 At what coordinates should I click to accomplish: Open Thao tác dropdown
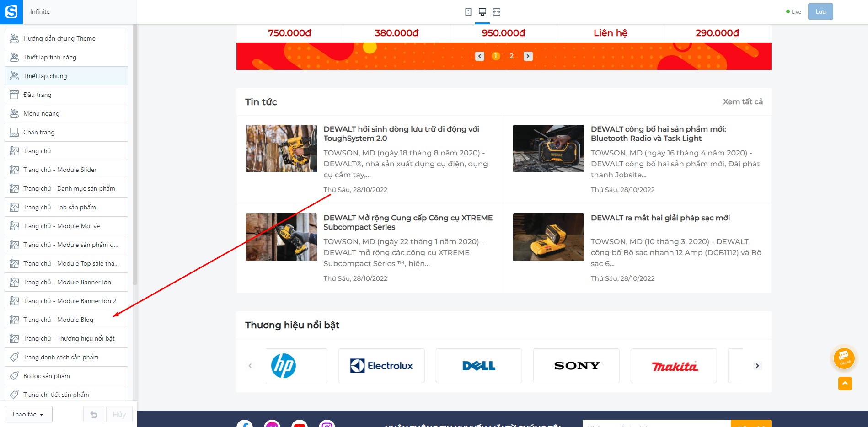tap(28, 414)
